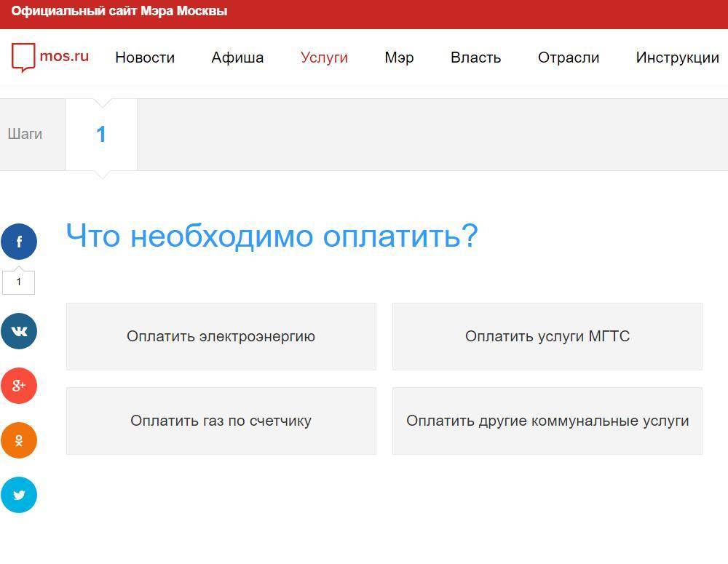Viewport: 728px width, 564px height.
Task: Share page via Facebook icon
Action: 19,242
